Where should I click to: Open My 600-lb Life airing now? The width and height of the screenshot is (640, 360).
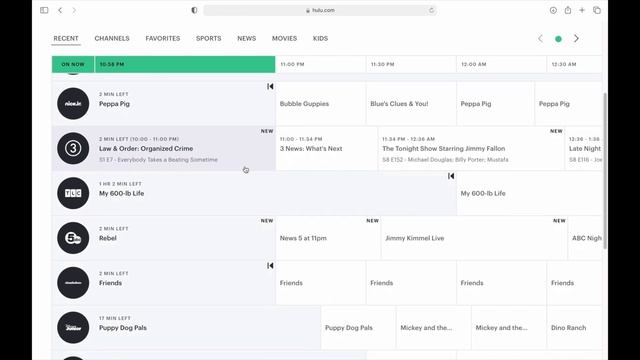pyautogui.click(x=254, y=193)
